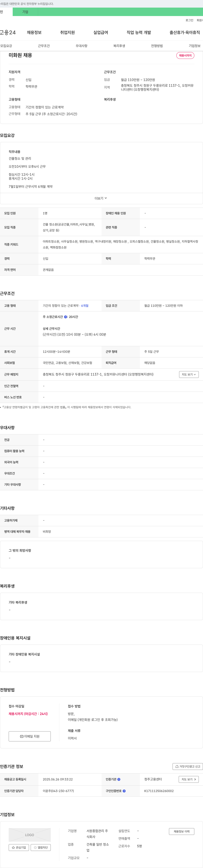Apply using the 이메일 지원 button
Viewport: 203px width, 868px height.
click(30, 737)
